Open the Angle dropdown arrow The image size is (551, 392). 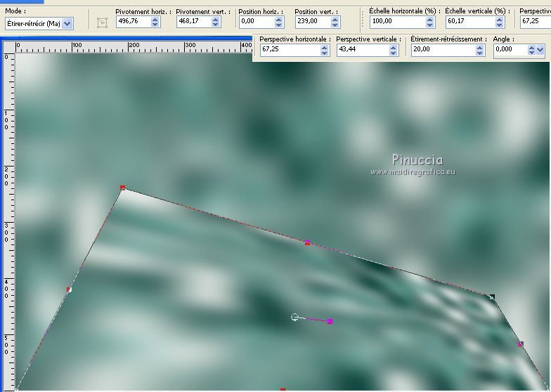(x=540, y=50)
